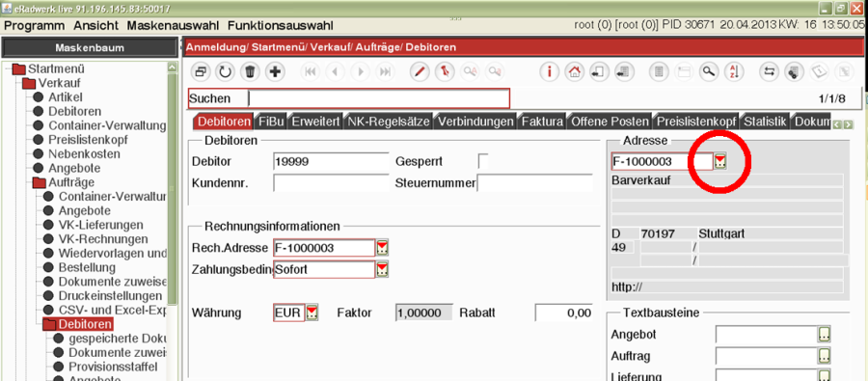Click the Steuernummer input field

point(534,182)
